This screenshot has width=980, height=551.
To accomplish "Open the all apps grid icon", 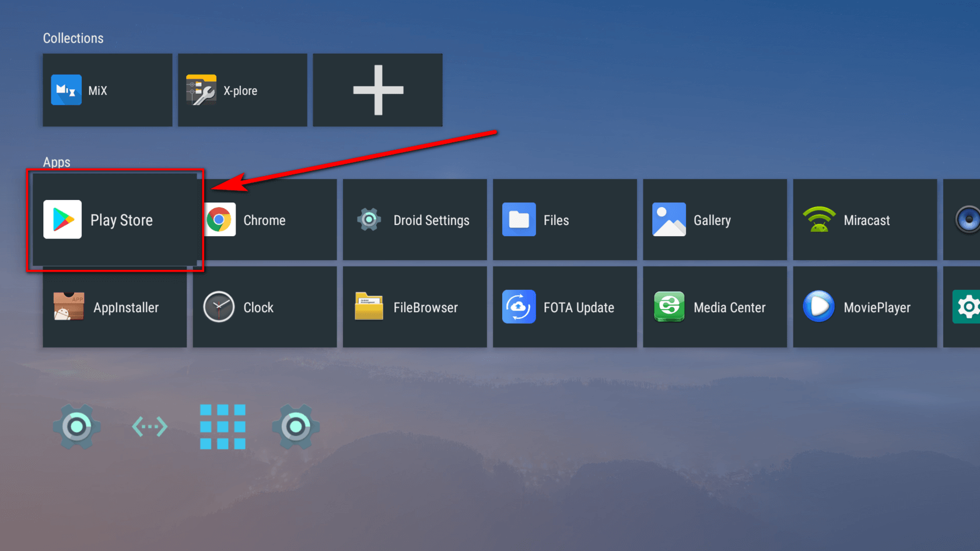I will point(222,427).
